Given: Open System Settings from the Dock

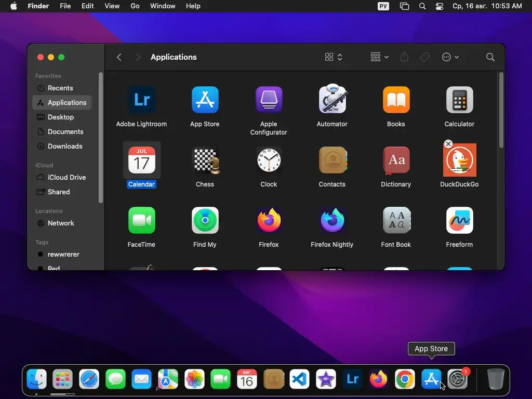Looking at the screenshot, I should [x=458, y=379].
